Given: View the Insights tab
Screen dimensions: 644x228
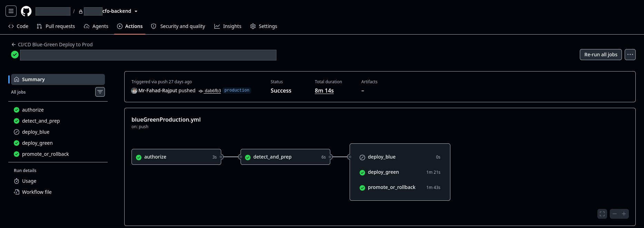Looking at the screenshot, I should (228, 26).
